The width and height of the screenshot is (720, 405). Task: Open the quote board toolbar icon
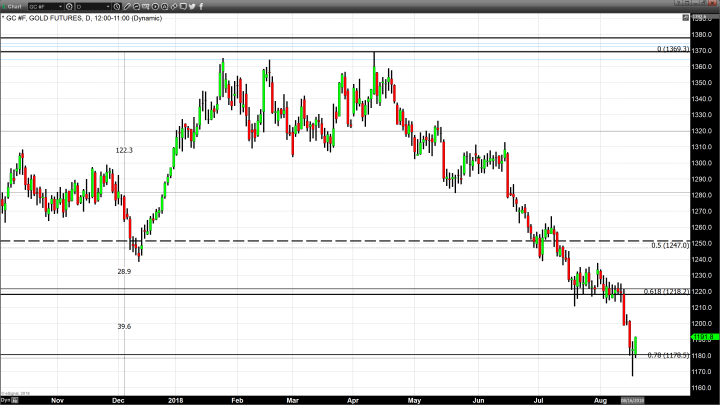point(146,6)
